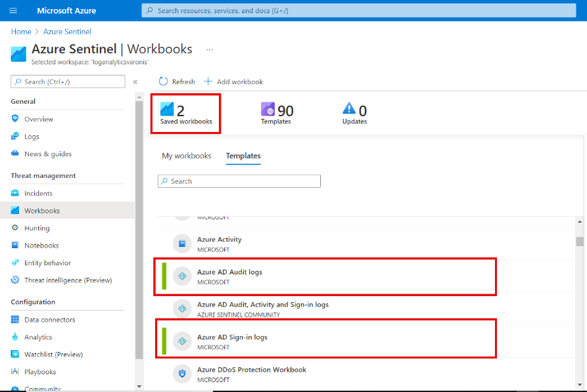Click the Incidents briefcase icon
587x392 pixels.
[x=15, y=193]
